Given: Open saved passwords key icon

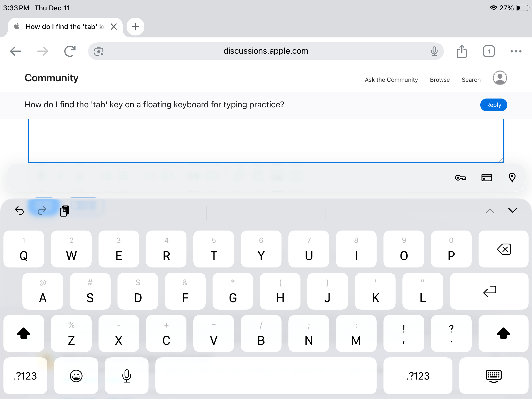Looking at the screenshot, I should click(x=460, y=178).
